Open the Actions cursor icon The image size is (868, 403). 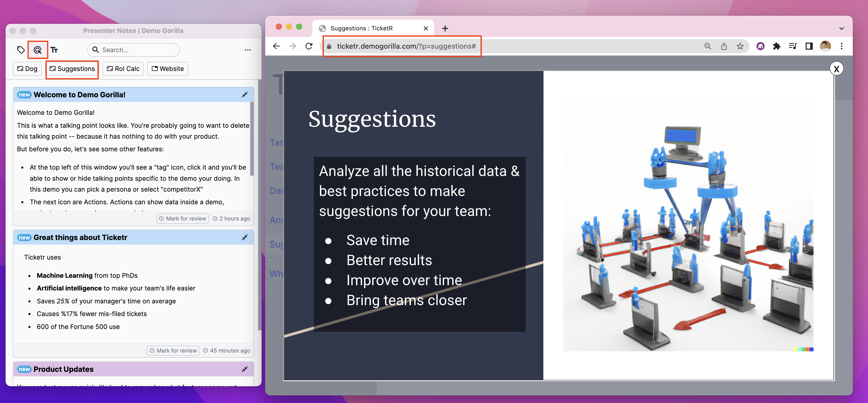[x=38, y=50]
